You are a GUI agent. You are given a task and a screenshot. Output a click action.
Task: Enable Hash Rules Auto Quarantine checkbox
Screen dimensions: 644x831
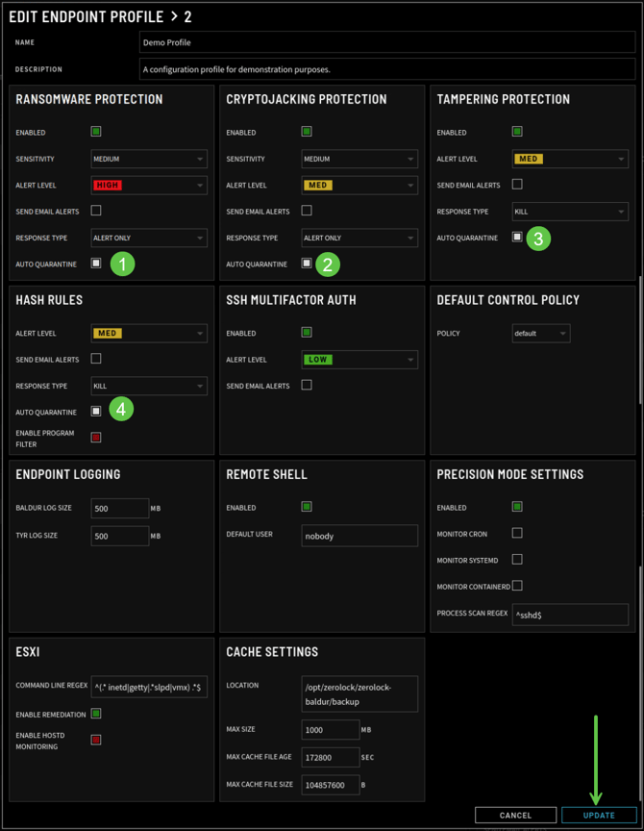coord(96,412)
